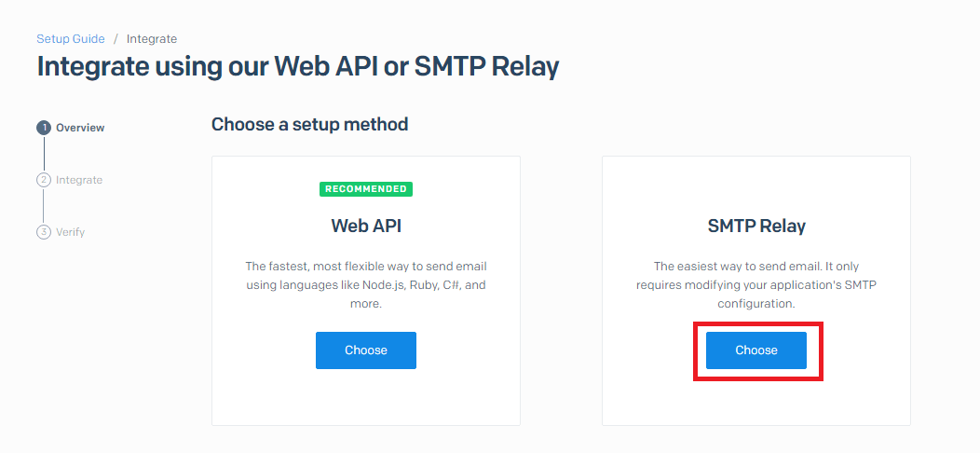Go to the Verify step label
This screenshot has height=453, width=980.
70,232
